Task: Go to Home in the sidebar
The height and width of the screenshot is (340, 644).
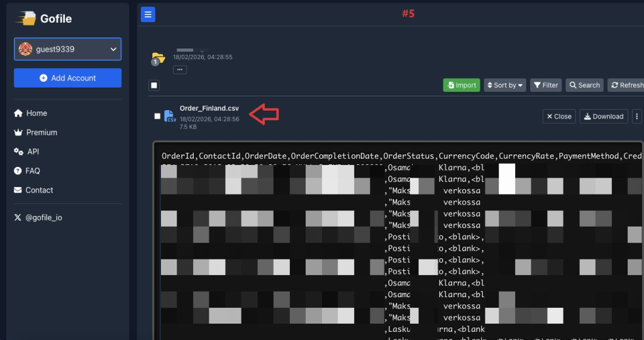Action: pos(36,113)
